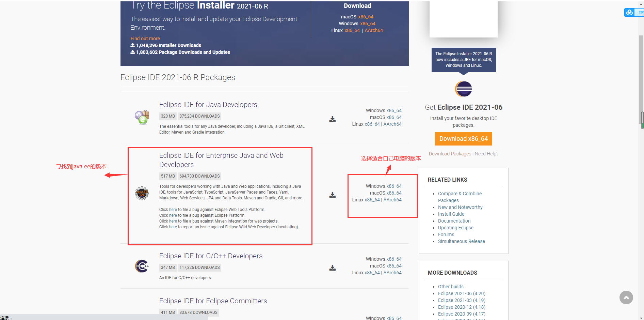Click Need Help? link
This screenshot has height=320, width=644.
pos(486,154)
